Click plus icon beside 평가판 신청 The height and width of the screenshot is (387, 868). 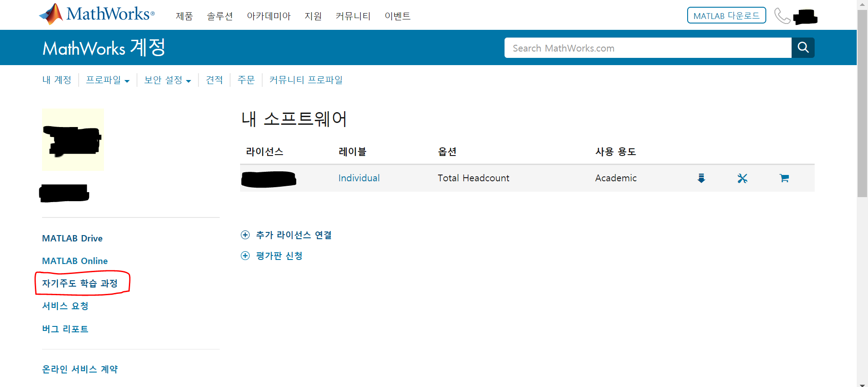245,255
